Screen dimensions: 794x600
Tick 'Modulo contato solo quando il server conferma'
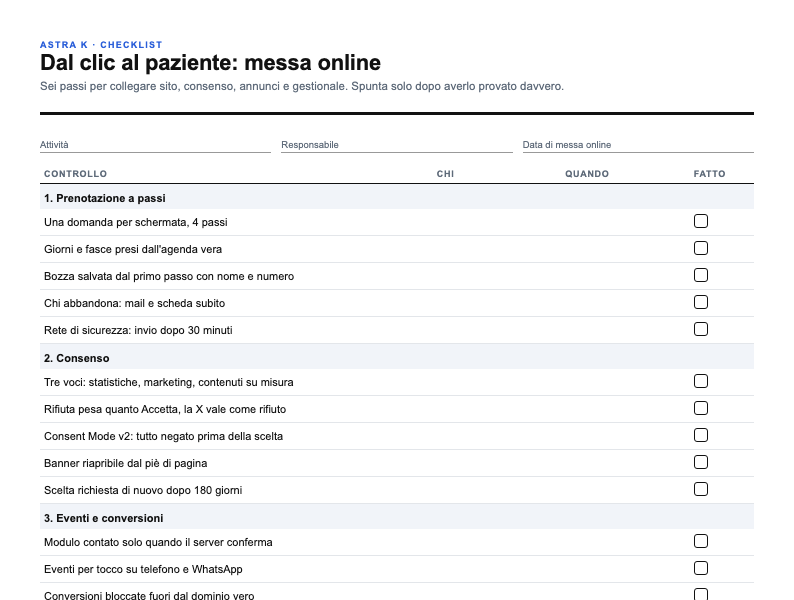click(x=701, y=541)
